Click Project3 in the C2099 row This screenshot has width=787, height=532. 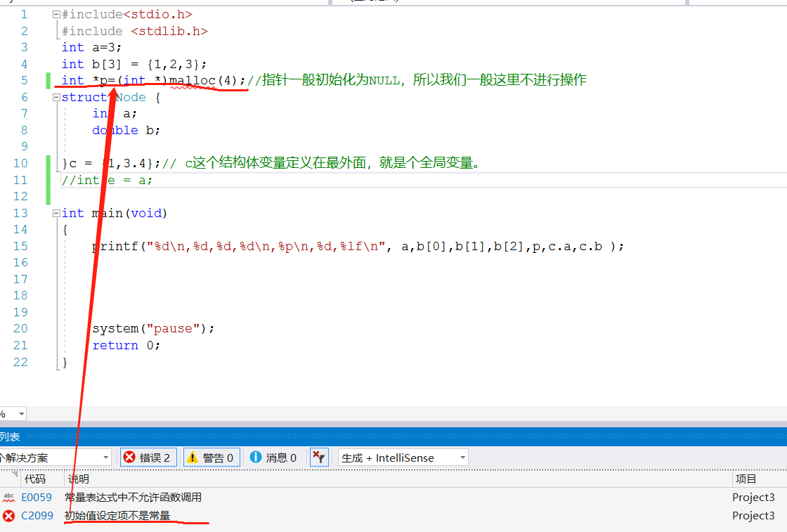pyautogui.click(x=753, y=515)
